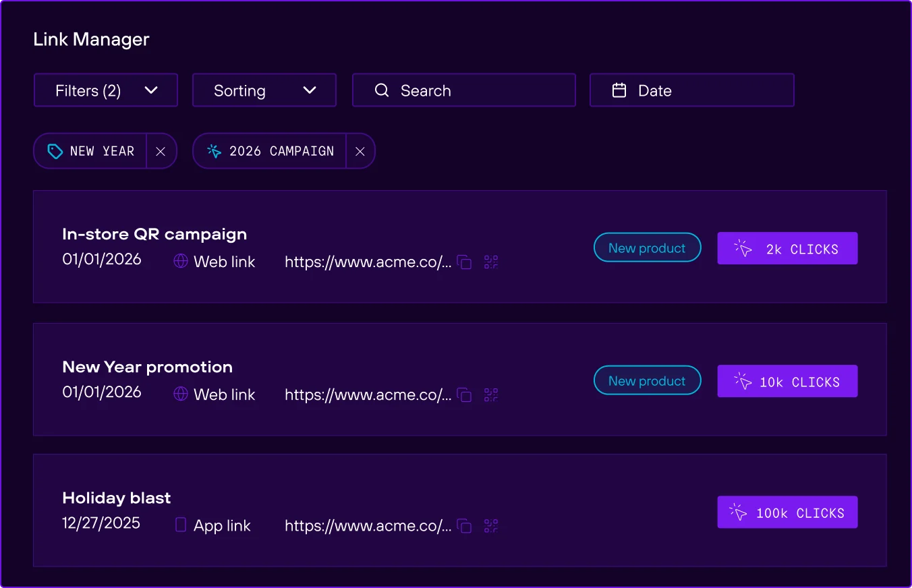Select the New product badge on In-store QR campaign
Image resolution: width=912 pixels, height=588 pixels.
coord(647,247)
